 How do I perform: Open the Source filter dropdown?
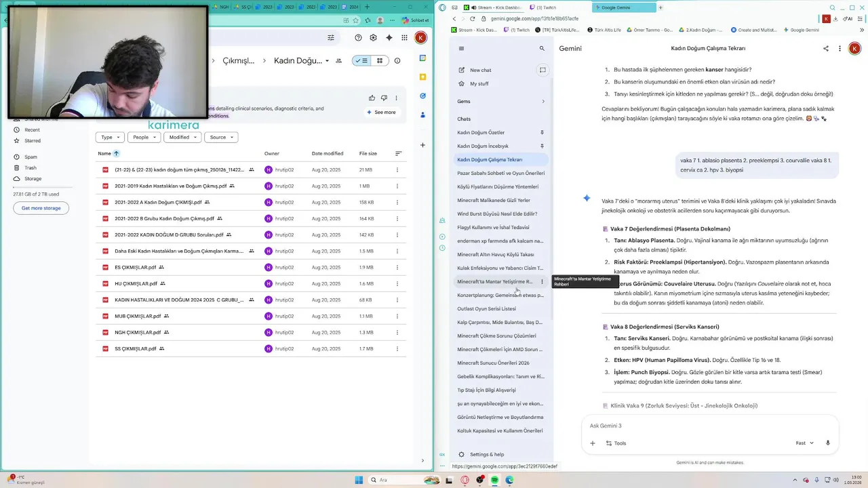[x=221, y=137]
